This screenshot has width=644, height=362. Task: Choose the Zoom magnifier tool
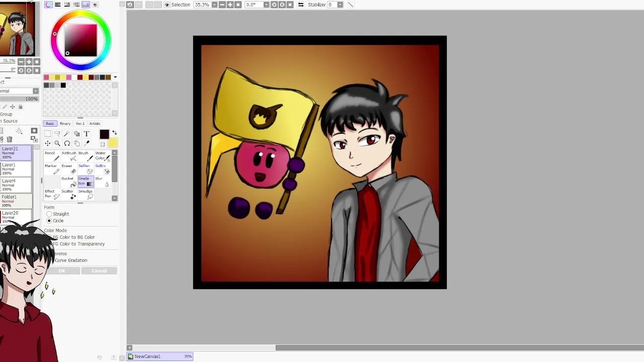(57, 143)
